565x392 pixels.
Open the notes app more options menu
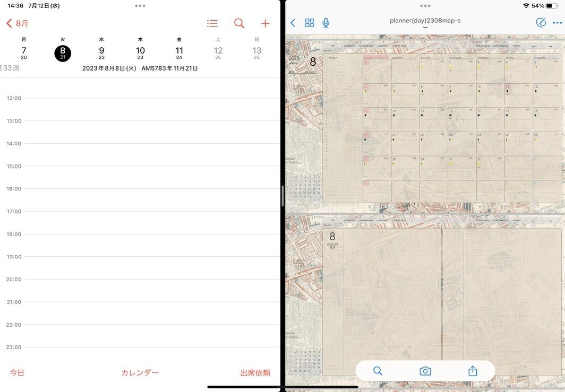[557, 23]
